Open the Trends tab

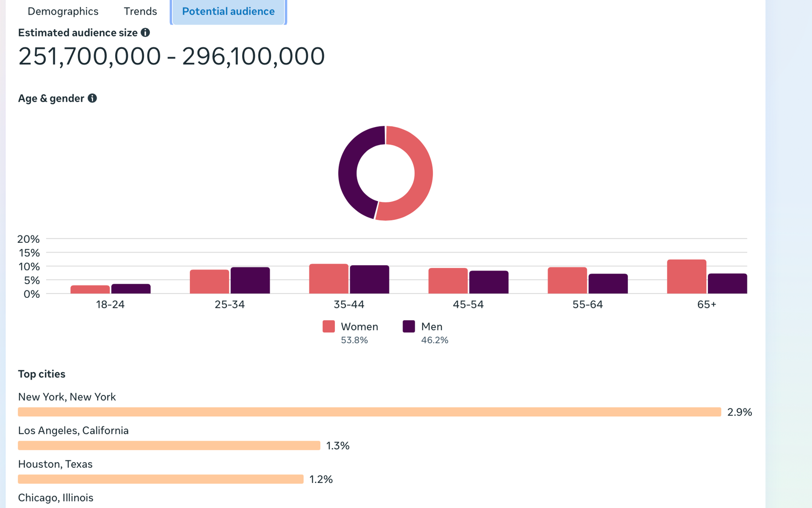pyautogui.click(x=140, y=11)
